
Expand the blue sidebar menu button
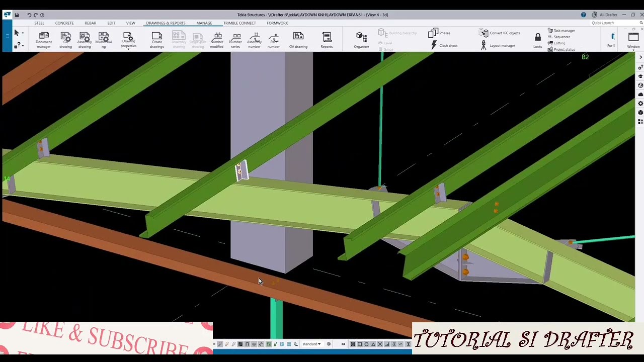click(x=7, y=36)
